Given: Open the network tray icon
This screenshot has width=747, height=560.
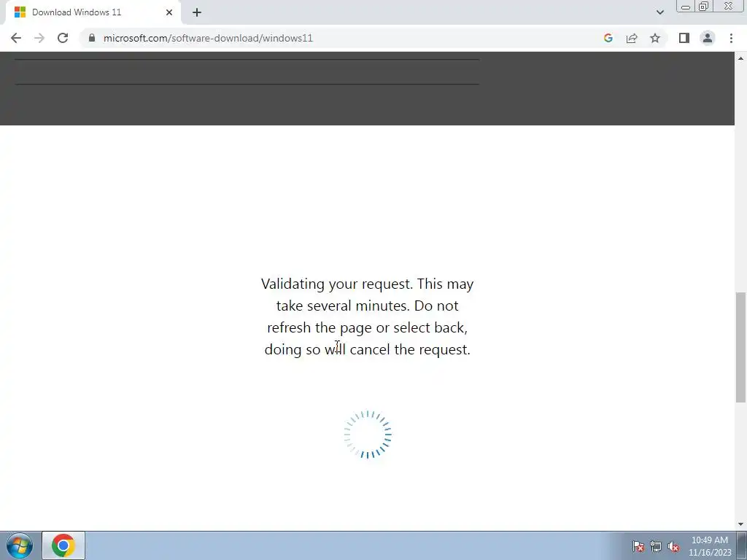Looking at the screenshot, I should (656, 546).
